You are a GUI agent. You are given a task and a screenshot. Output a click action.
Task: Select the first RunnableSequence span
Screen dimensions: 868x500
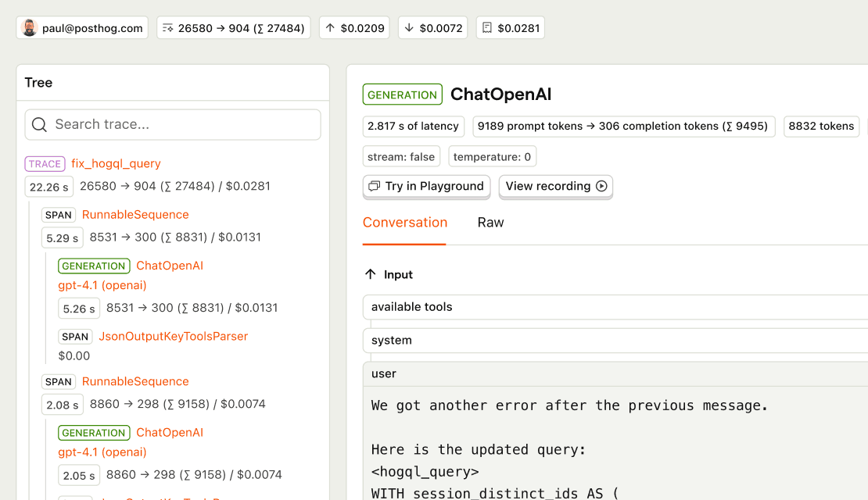tap(135, 215)
